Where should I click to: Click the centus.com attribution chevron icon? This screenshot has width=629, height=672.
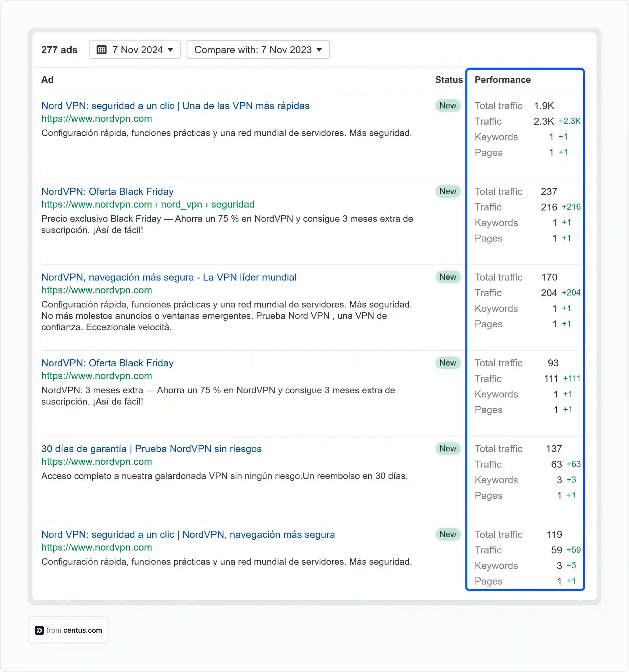tap(40, 630)
